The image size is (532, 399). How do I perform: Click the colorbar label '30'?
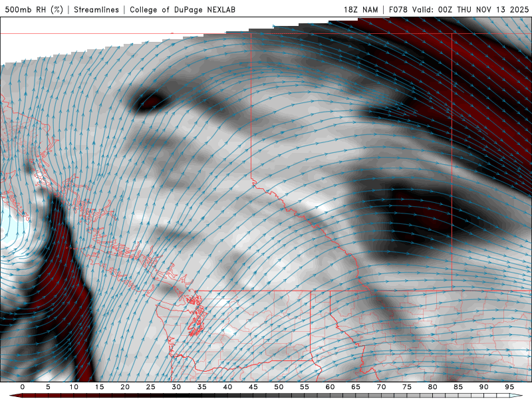[176, 387]
